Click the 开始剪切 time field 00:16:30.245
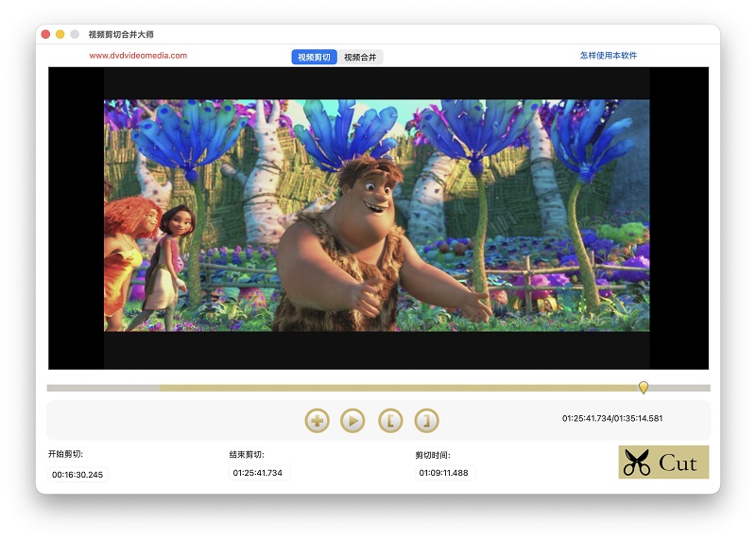756x541 pixels. tap(77, 475)
